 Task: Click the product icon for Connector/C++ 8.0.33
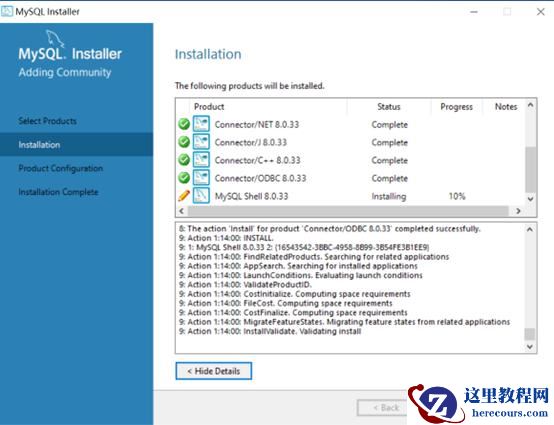point(201,160)
